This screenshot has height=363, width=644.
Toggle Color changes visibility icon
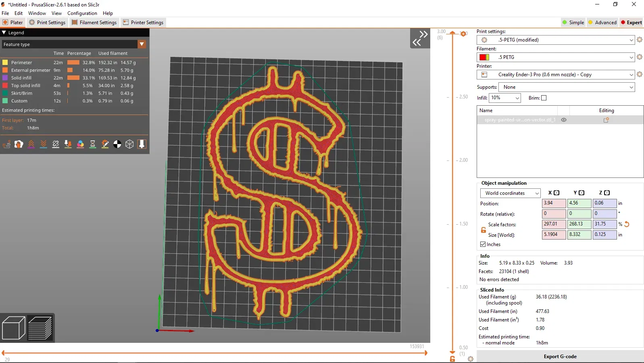[80, 144]
